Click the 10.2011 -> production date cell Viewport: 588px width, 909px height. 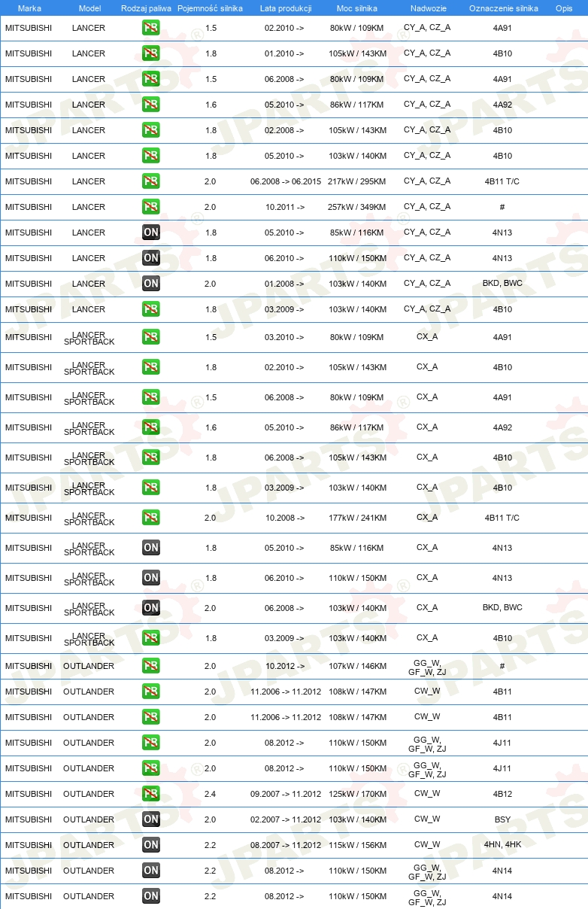pyautogui.click(x=285, y=207)
